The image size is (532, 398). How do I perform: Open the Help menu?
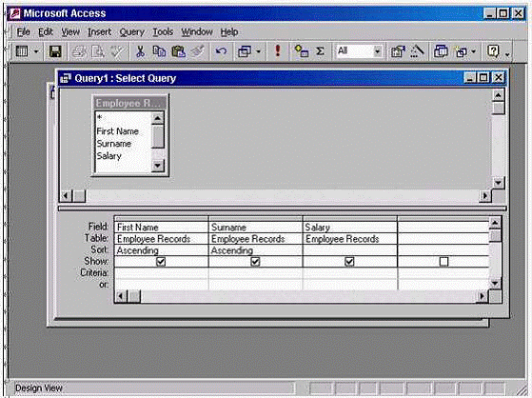click(229, 32)
